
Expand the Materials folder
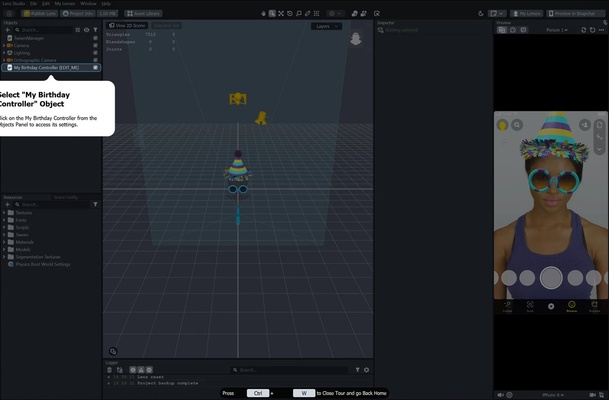pos(4,242)
